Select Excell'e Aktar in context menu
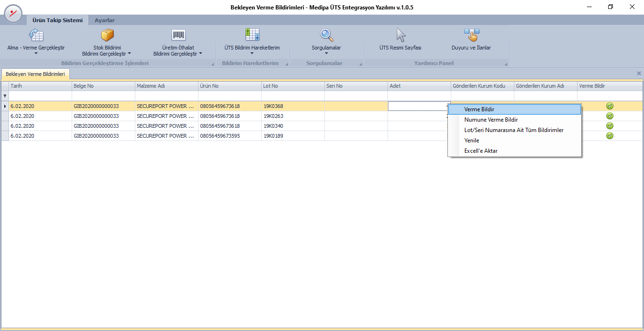The image size is (644, 331). (481, 151)
